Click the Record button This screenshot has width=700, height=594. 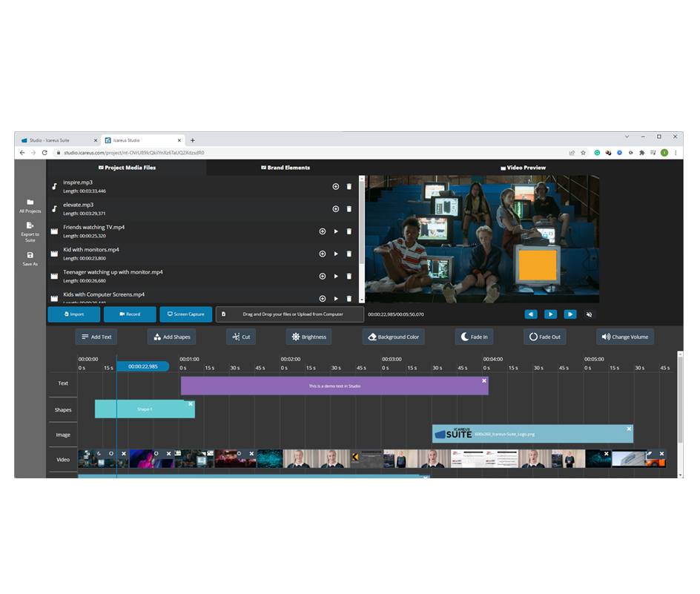(130, 314)
